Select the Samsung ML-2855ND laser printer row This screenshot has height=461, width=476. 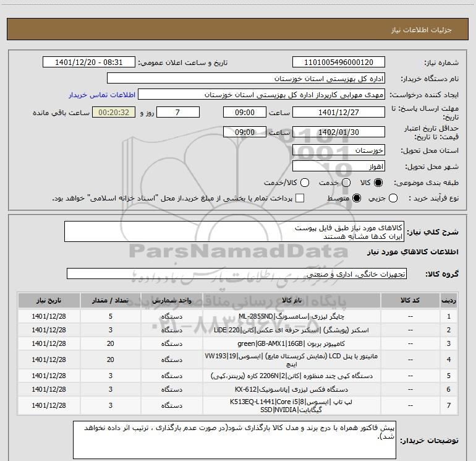pyautogui.click(x=238, y=316)
